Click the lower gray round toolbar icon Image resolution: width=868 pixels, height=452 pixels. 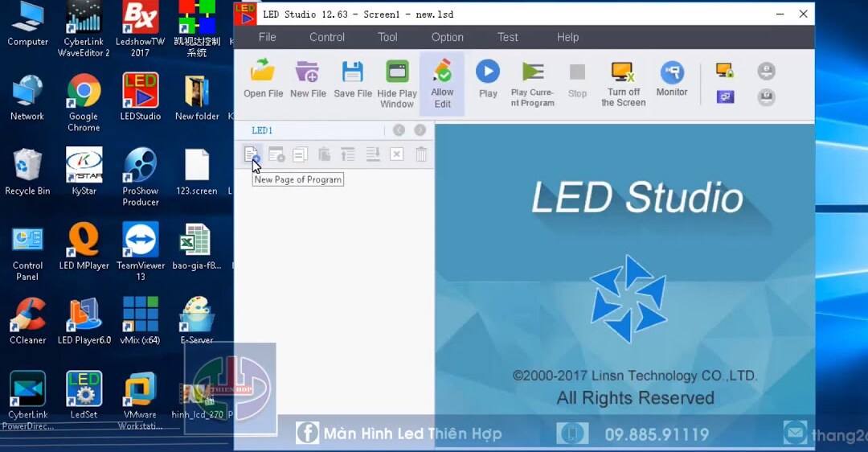point(766,97)
